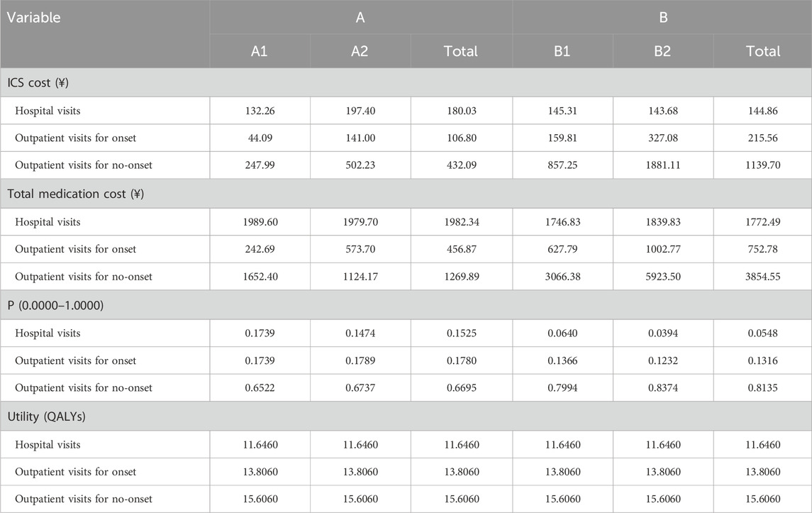Select the 327.08 cell in ICS cost
Image resolution: width=812 pixels, height=513 pixels.
(662, 138)
